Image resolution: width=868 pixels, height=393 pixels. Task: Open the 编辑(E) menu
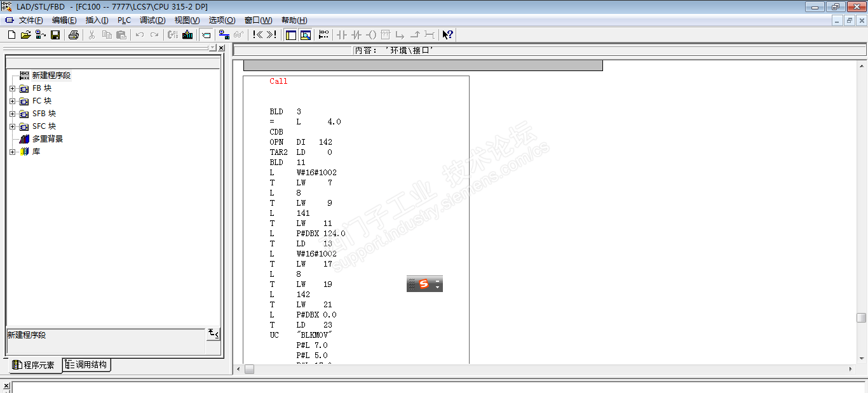click(64, 20)
